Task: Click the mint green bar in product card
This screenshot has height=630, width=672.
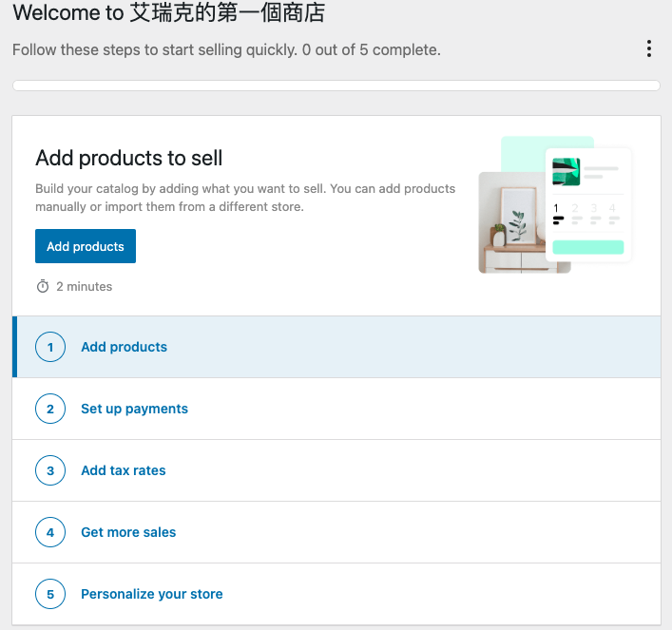Action: click(x=588, y=247)
